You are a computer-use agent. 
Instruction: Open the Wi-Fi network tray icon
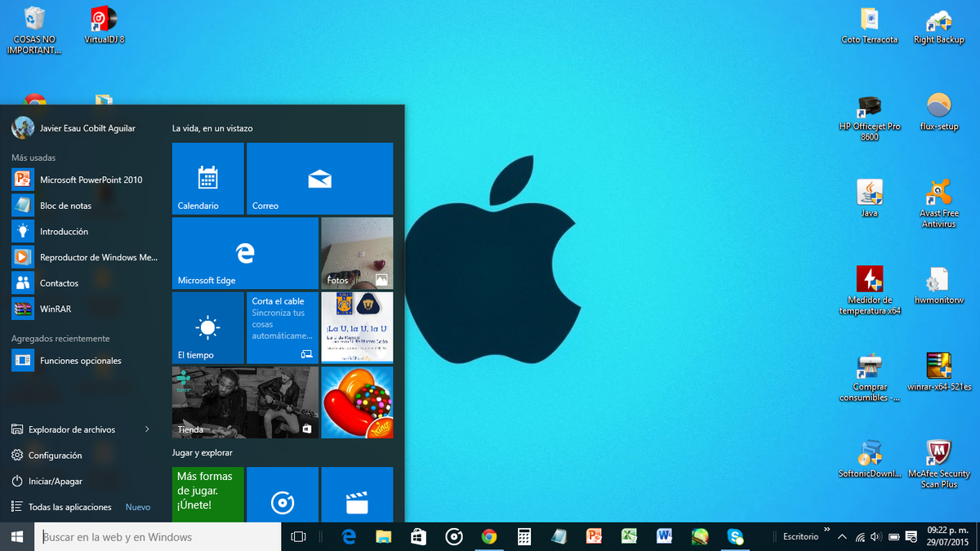(x=860, y=537)
